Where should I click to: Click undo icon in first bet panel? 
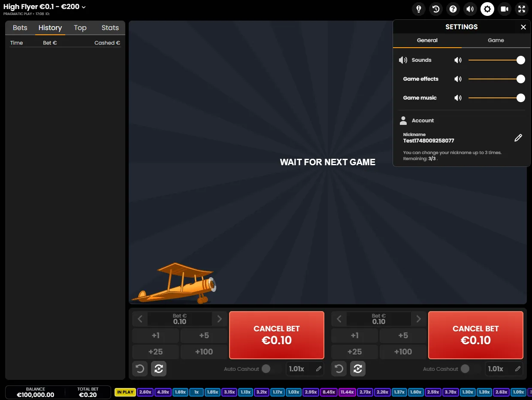point(140,369)
